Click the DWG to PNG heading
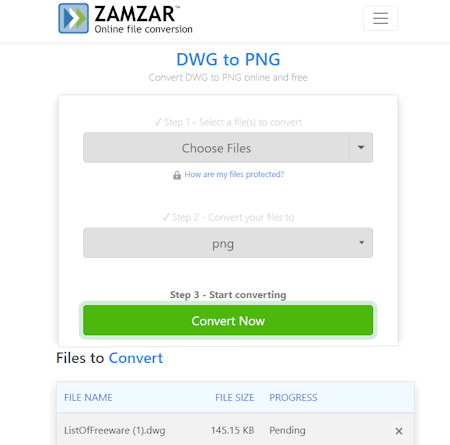450x445 pixels. pos(228,59)
